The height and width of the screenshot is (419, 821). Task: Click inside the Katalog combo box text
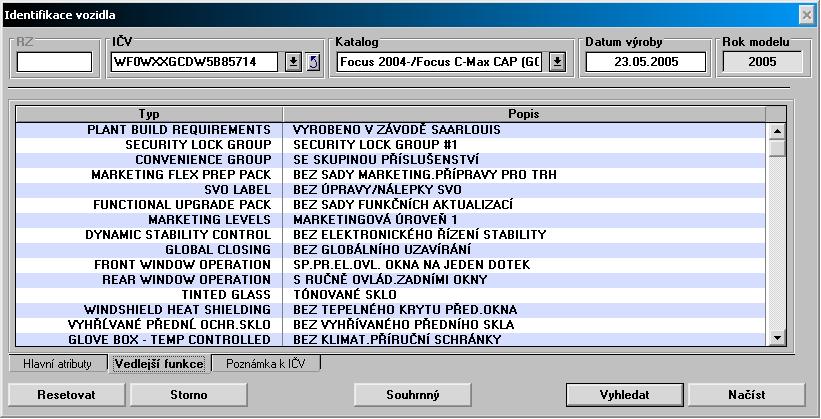pyautogui.click(x=440, y=62)
